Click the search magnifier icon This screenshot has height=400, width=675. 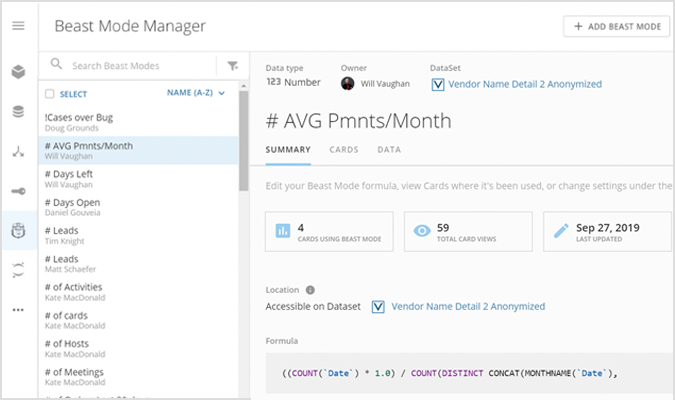click(56, 65)
